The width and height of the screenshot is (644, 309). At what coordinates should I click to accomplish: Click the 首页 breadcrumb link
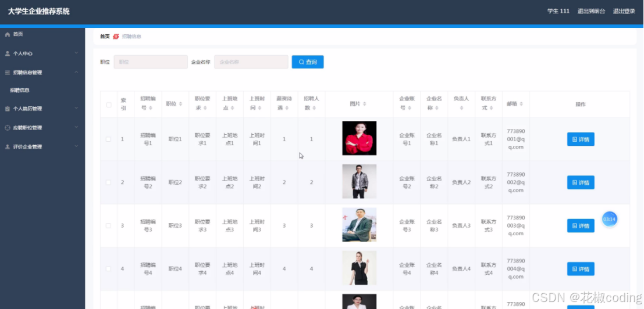pyautogui.click(x=105, y=37)
